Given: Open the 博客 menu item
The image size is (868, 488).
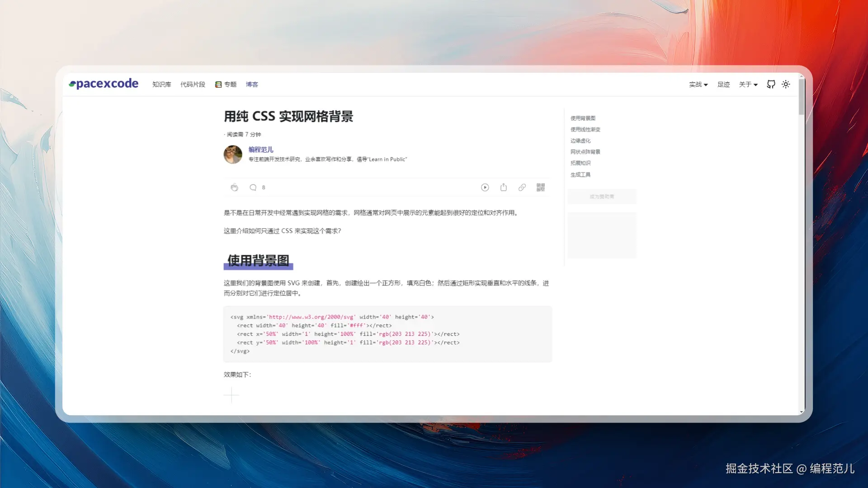Looking at the screenshot, I should (252, 84).
